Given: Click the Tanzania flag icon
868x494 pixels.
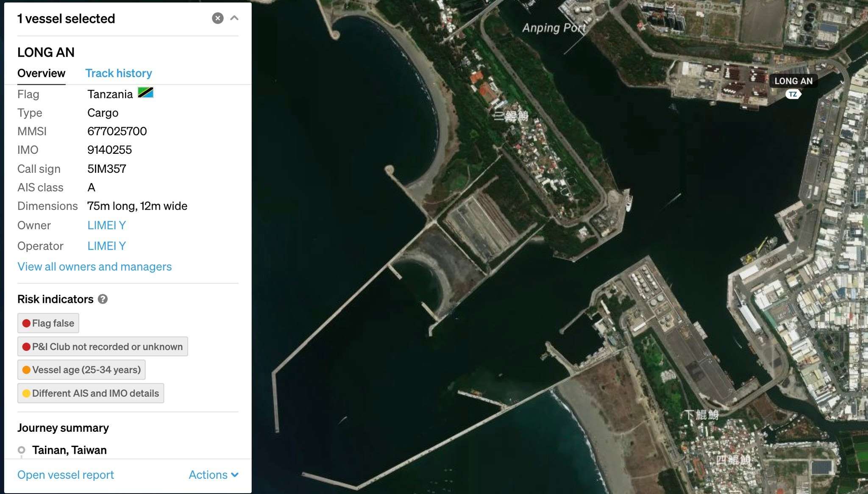Looking at the screenshot, I should click(145, 93).
